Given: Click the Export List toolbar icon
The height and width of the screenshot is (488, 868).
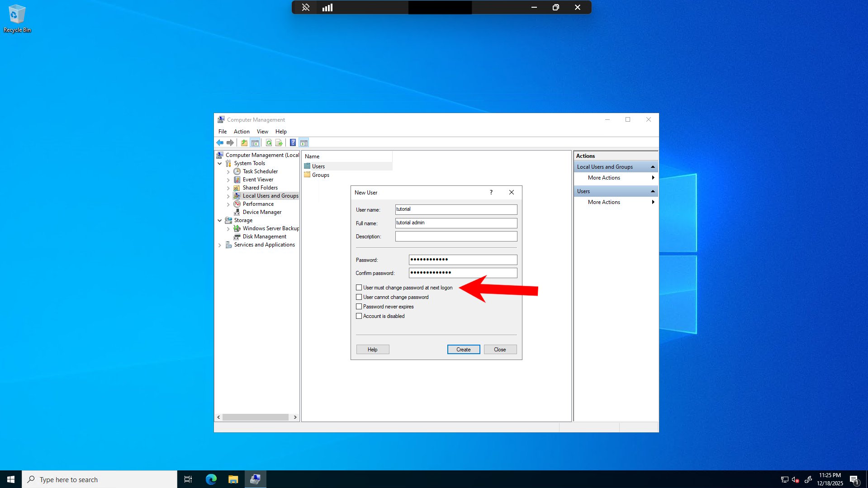Looking at the screenshot, I should pyautogui.click(x=279, y=143).
